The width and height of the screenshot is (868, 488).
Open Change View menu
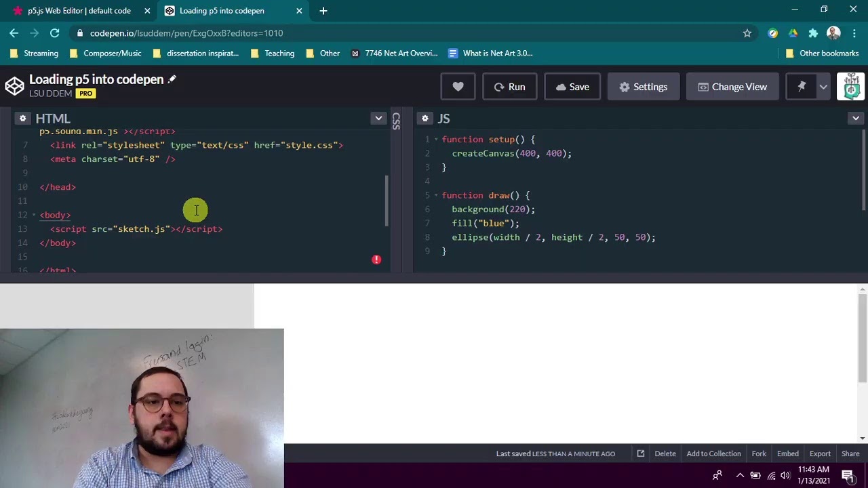coord(732,87)
